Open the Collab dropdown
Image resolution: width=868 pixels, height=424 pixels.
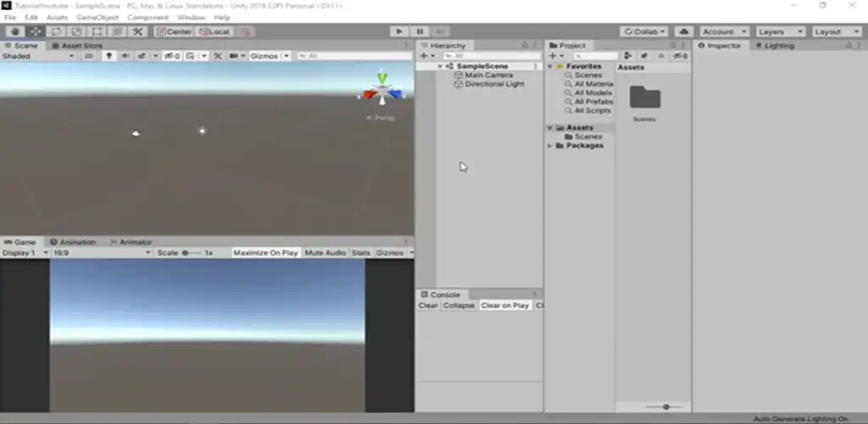(644, 31)
